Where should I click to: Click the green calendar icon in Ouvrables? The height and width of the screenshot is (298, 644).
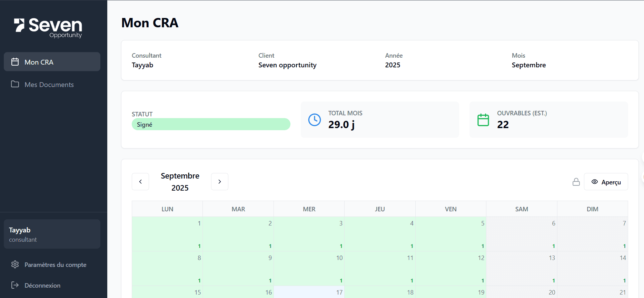(x=483, y=120)
